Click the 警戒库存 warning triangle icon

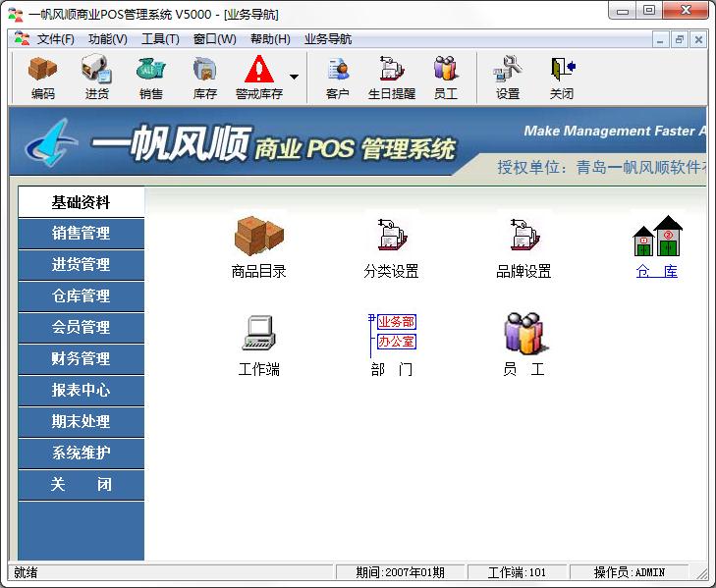[x=259, y=69]
